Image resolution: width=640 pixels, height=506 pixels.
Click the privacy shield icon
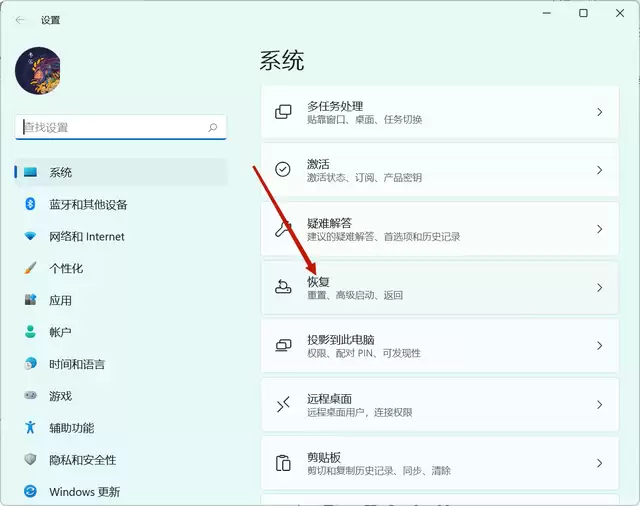point(30,459)
